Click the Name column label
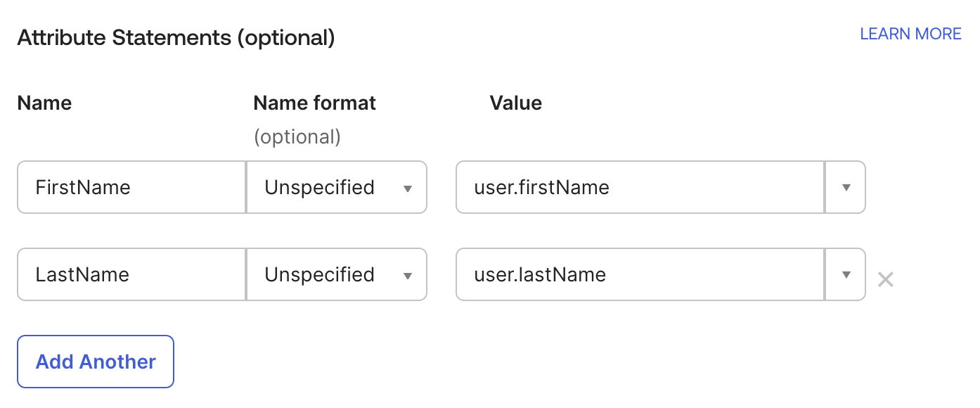Image resolution: width=980 pixels, height=408 pixels. [44, 103]
